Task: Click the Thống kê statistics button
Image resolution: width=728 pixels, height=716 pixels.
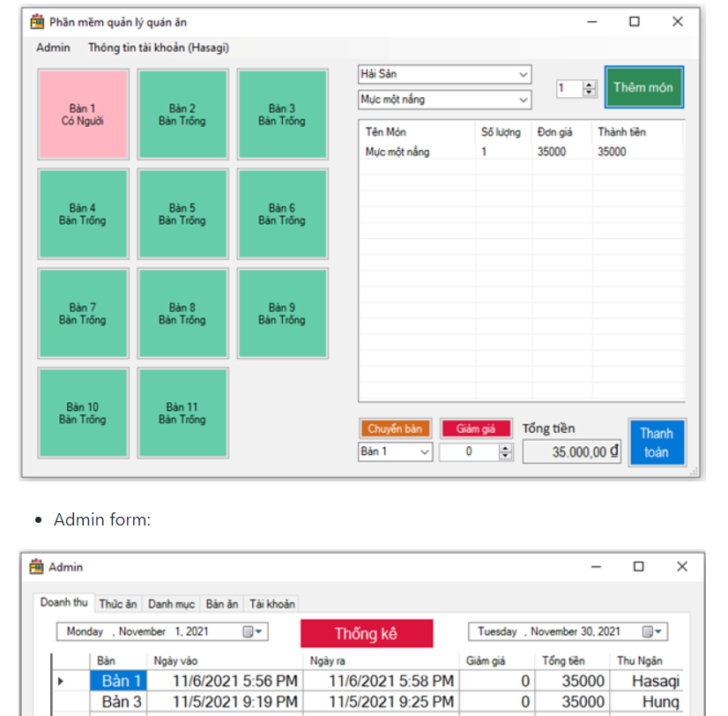Action: 366,634
